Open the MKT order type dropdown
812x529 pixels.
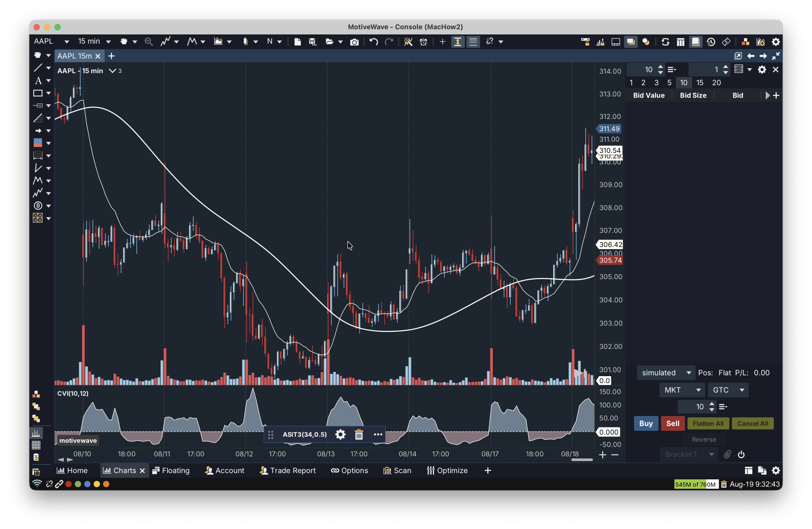[682, 390]
